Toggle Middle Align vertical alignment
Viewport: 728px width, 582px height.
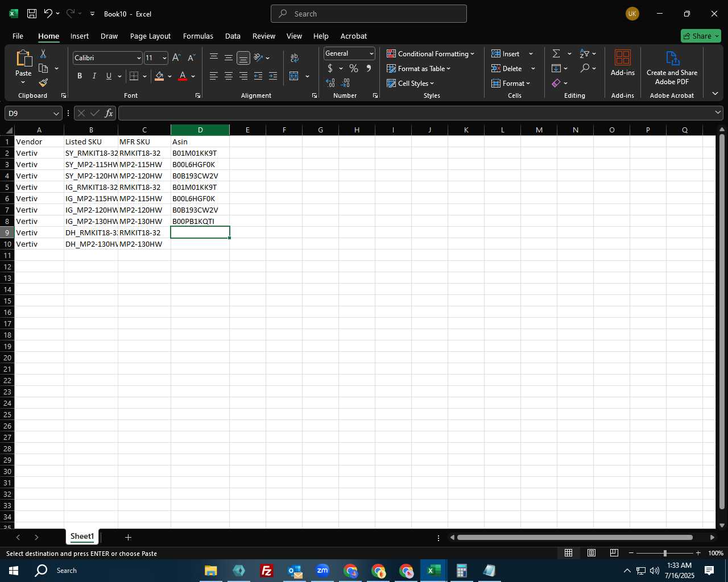click(229, 57)
